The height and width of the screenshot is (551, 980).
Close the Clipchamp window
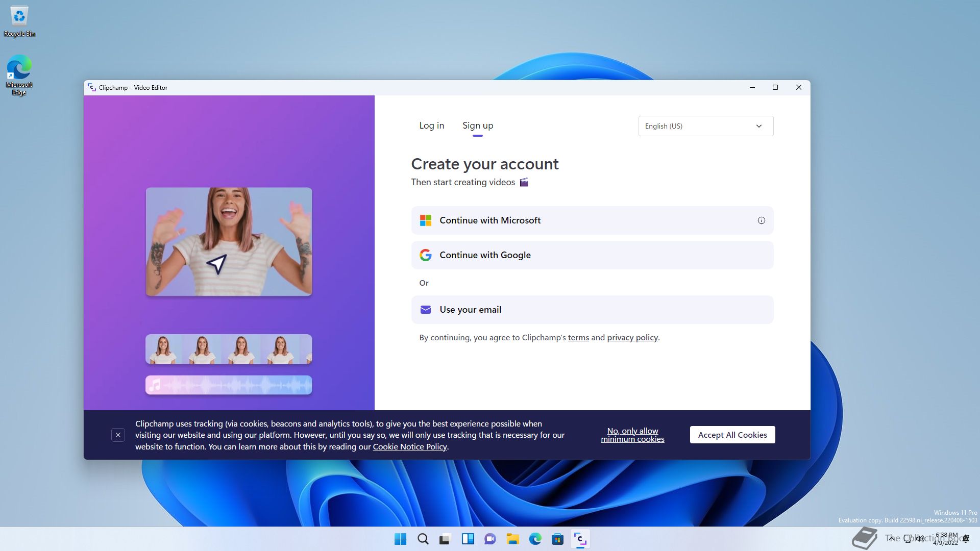799,87
